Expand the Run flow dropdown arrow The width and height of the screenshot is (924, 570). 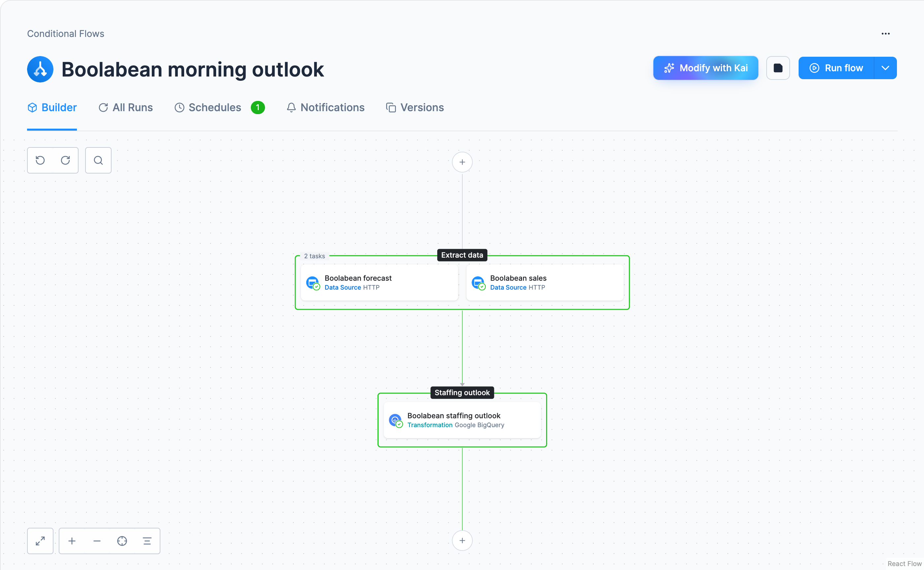[x=885, y=68]
